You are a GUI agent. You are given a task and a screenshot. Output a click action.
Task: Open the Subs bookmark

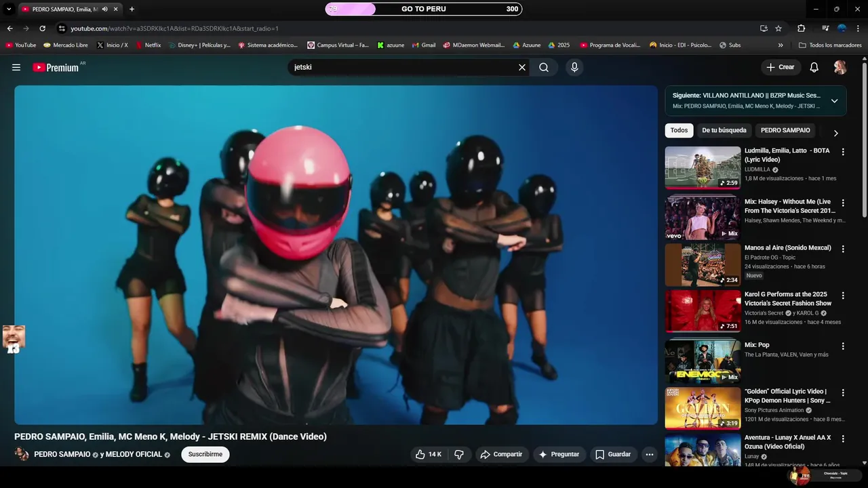coord(730,45)
